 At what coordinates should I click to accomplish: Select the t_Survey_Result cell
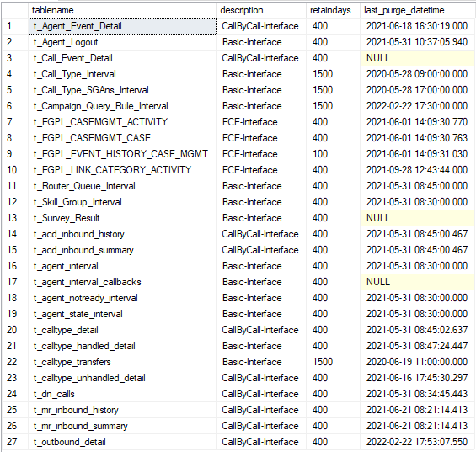[x=122, y=218]
